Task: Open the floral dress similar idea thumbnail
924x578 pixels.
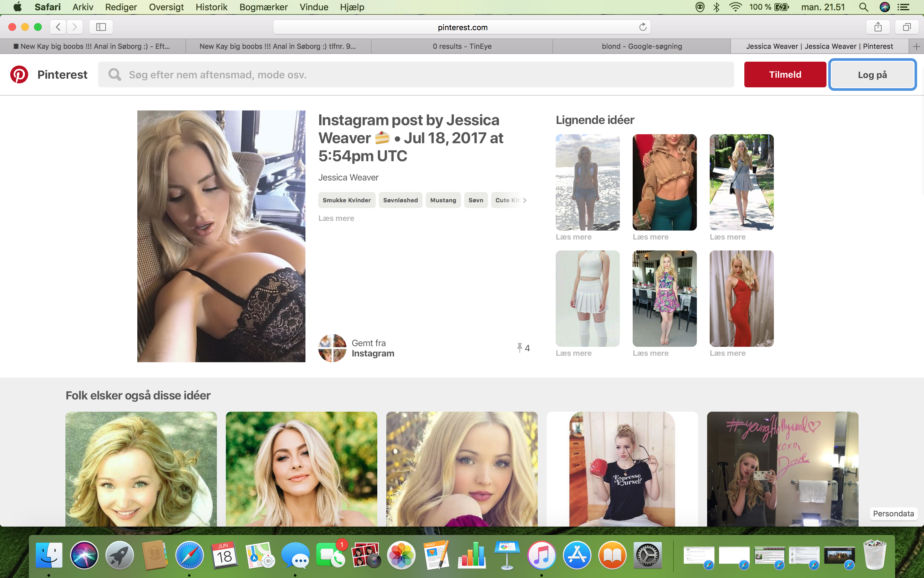Action: [664, 299]
